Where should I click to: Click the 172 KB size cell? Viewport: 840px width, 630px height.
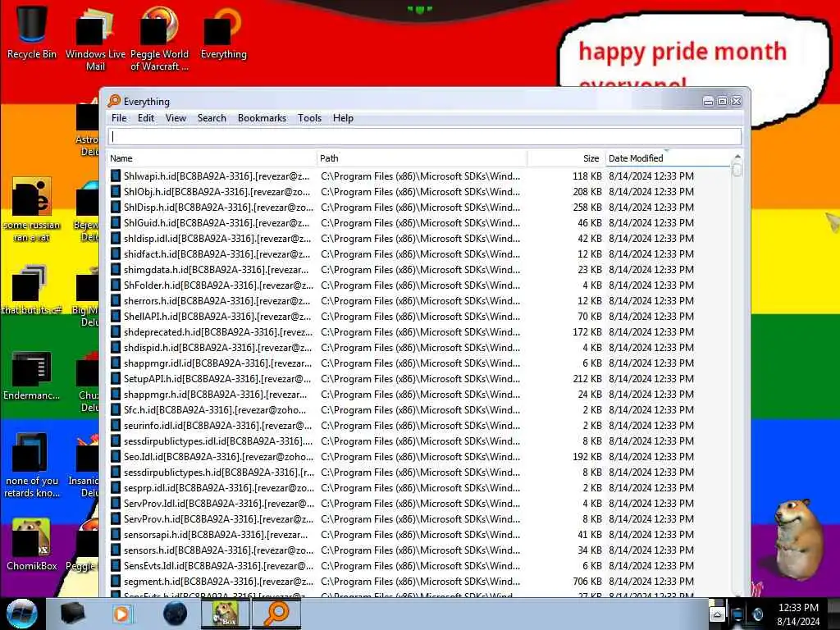pyautogui.click(x=587, y=331)
